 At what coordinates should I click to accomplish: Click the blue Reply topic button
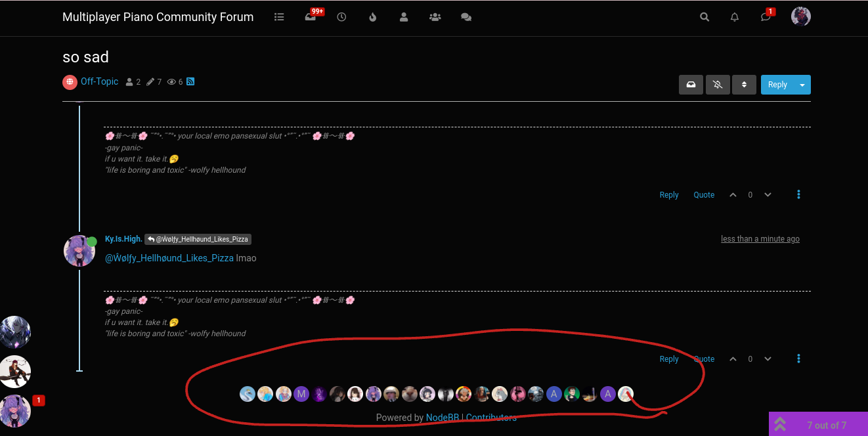tap(777, 85)
